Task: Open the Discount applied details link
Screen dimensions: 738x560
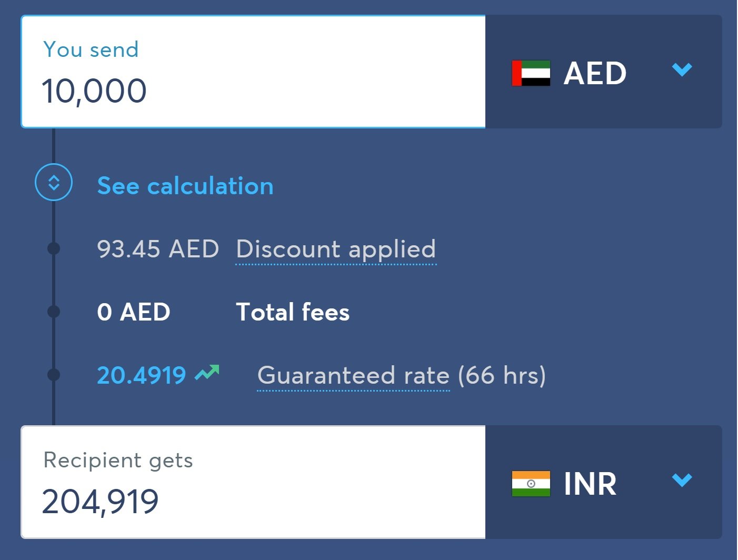Action: pyautogui.click(x=336, y=249)
